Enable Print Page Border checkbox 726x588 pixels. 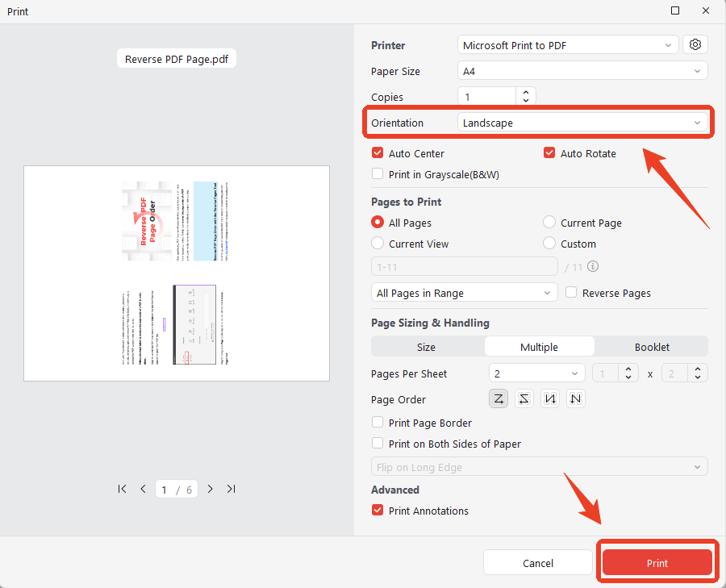(x=378, y=423)
